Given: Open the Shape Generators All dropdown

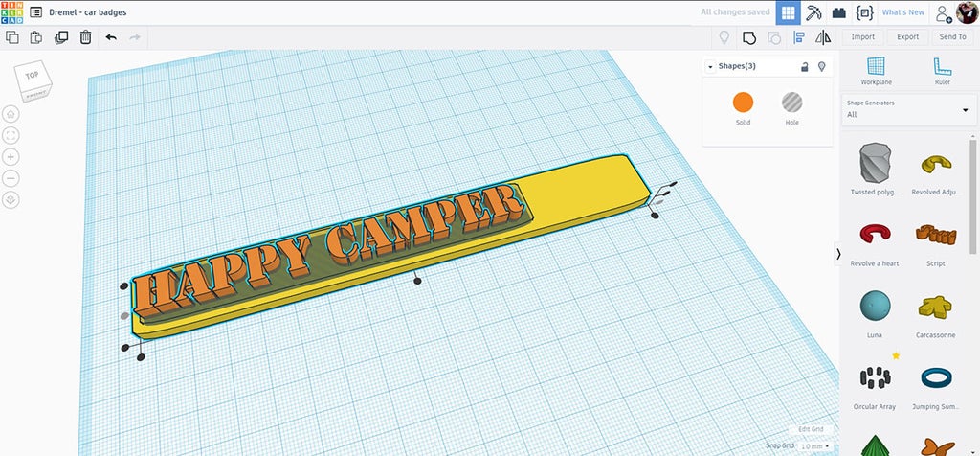Looking at the screenshot, I should 909,110.
